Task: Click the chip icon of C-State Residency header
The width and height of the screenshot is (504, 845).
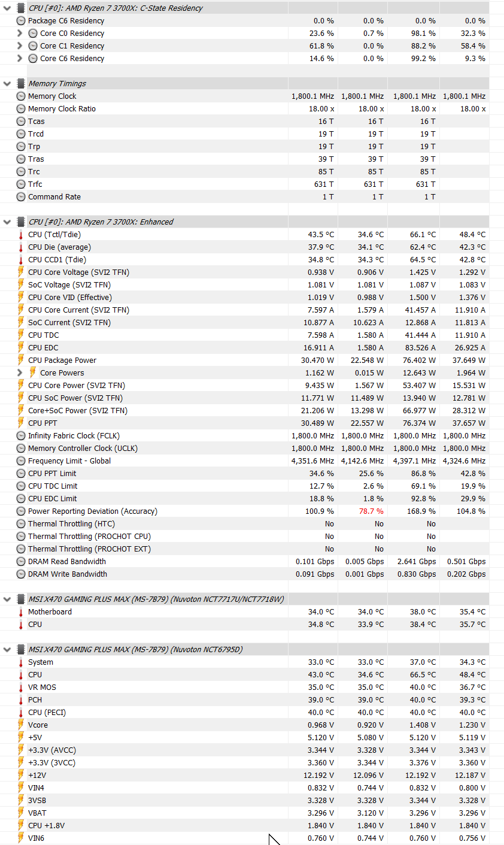Action: pos(21,8)
